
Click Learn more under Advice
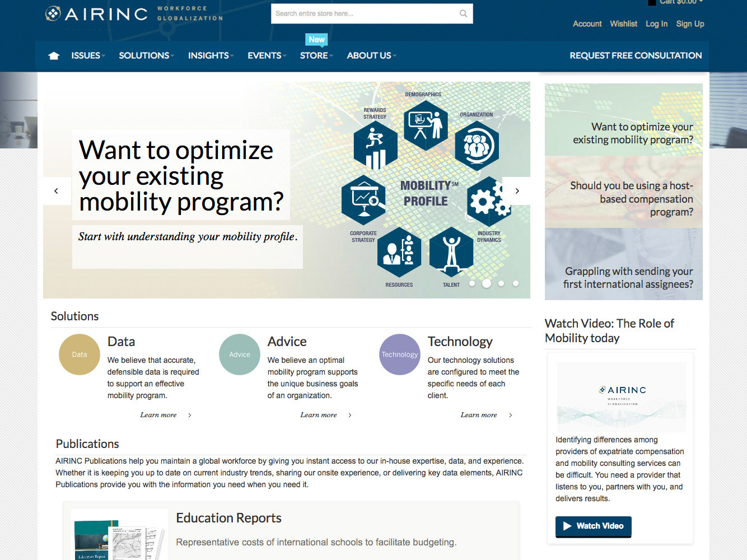[x=325, y=415]
